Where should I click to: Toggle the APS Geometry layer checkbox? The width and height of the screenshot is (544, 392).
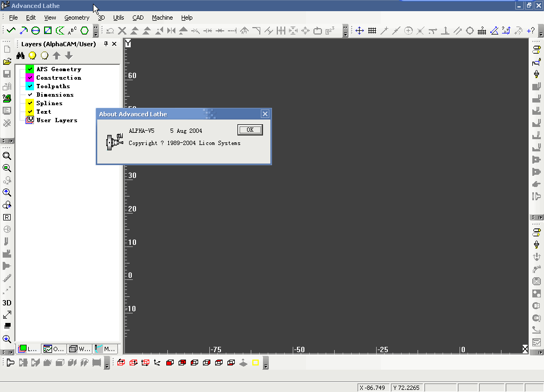pyautogui.click(x=30, y=69)
